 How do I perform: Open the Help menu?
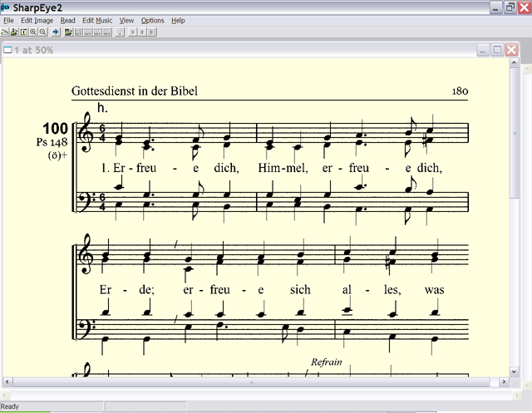pos(178,20)
